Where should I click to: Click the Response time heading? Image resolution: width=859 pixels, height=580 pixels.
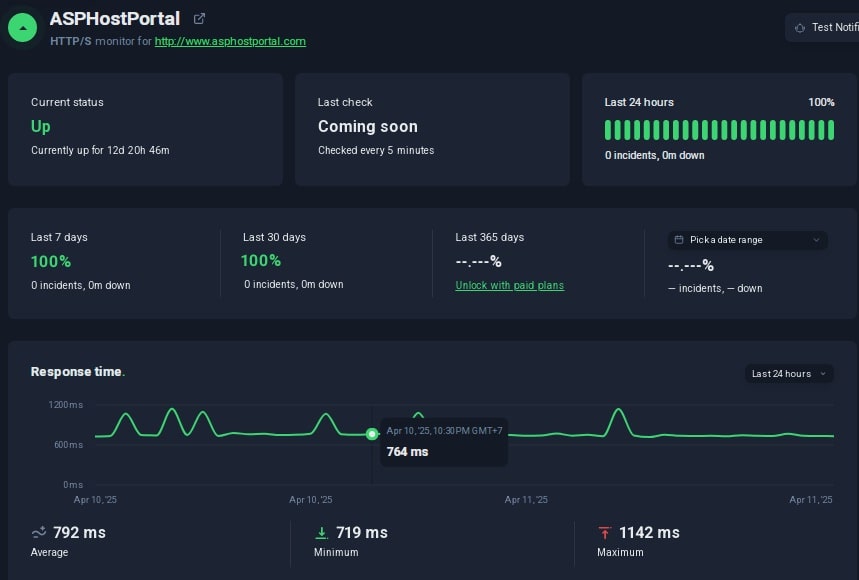(76, 372)
